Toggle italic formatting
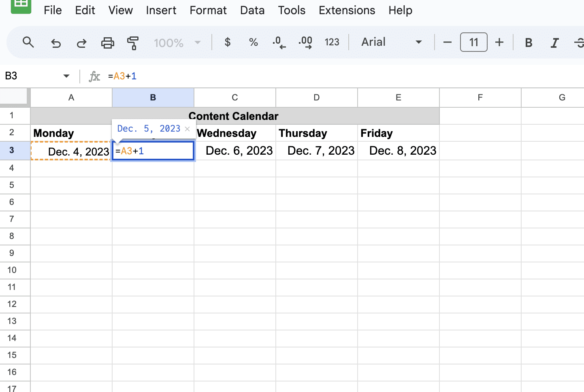Image resolution: width=584 pixels, height=392 pixels. (x=554, y=43)
